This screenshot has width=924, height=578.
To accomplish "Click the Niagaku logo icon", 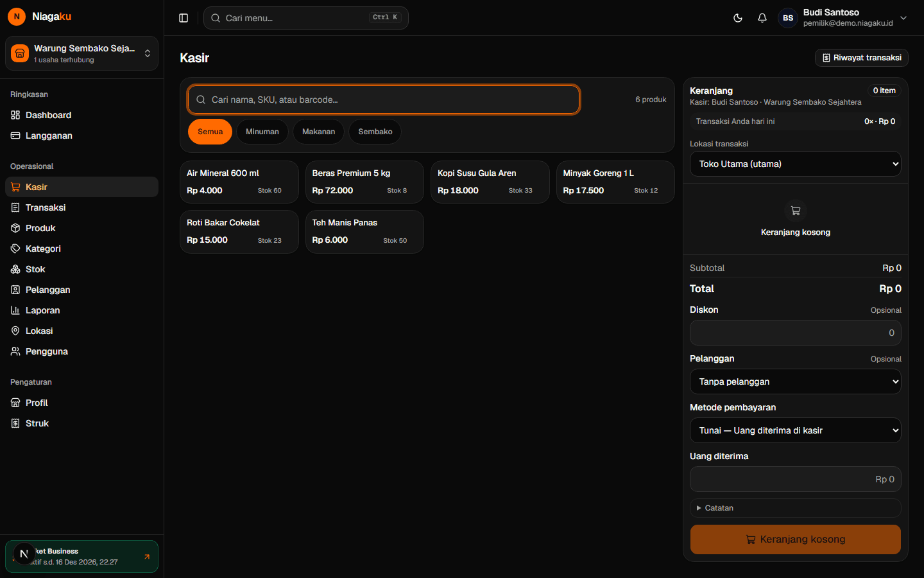I will click(x=17, y=17).
